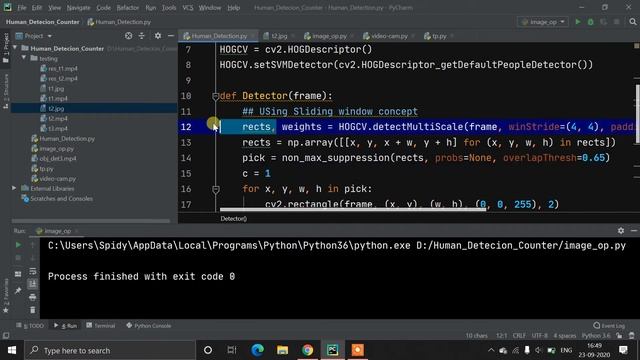Open image_op.py from project tree
Screen dimensions: 640x360
pos(53,149)
